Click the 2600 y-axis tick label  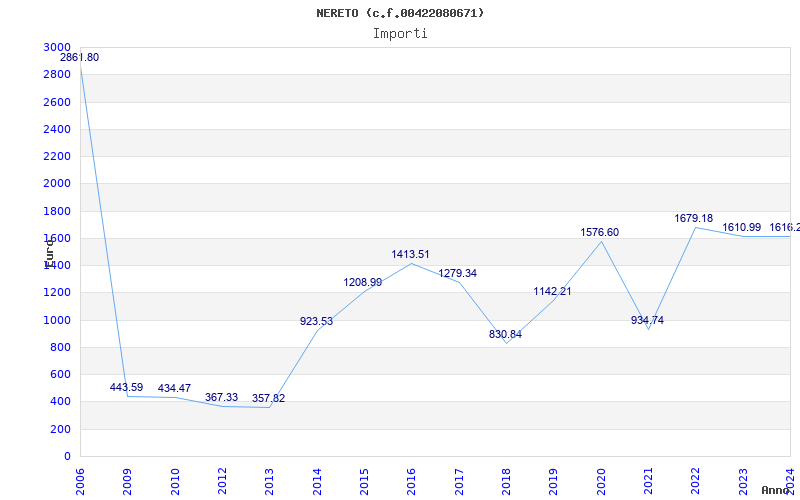click(57, 102)
